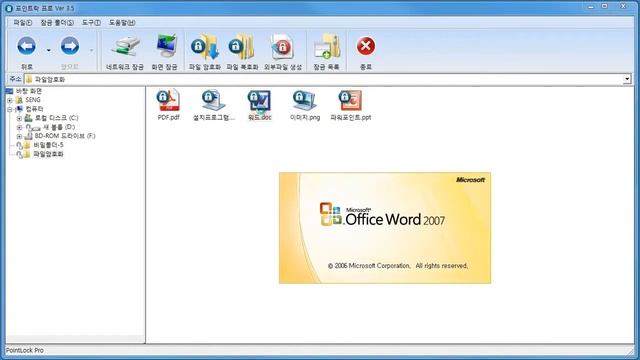Click the PDF.pdf file name label
The width and height of the screenshot is (640, 360).
169,118
